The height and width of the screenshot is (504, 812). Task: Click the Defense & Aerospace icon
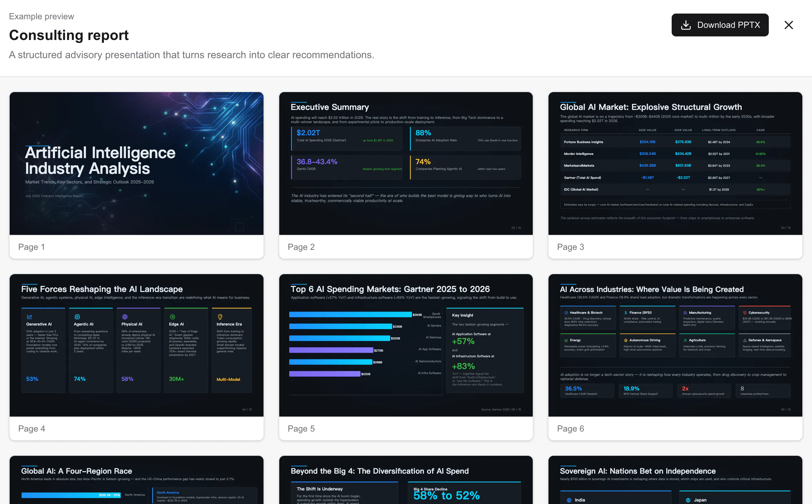coord(745,340)
